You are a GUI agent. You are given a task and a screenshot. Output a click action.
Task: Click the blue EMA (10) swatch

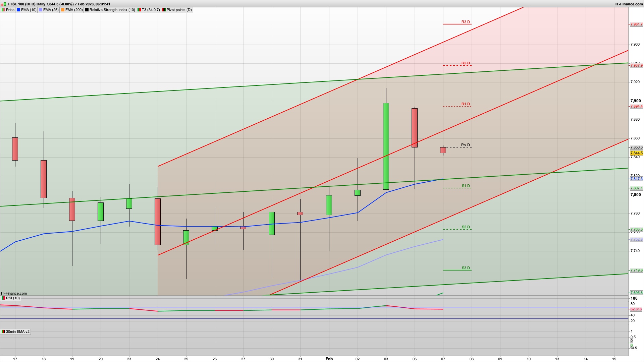19,10
